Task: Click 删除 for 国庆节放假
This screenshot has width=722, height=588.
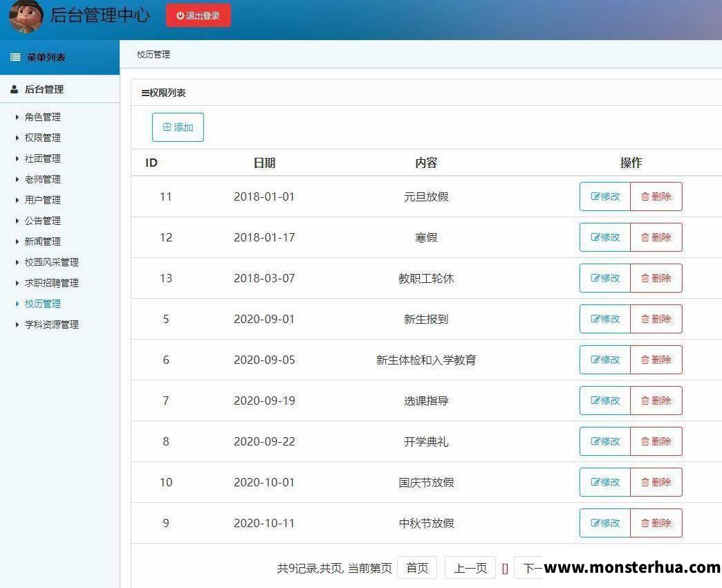Action: click(x=656, y=482)
